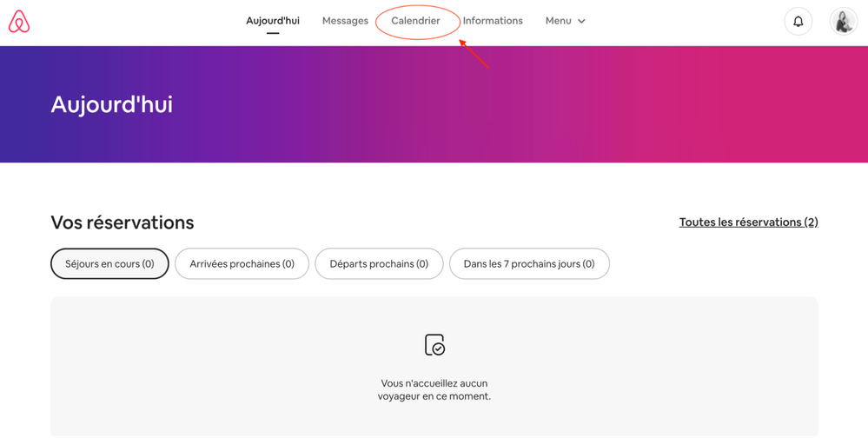Click the "Vous n'accueillez aucun voyageur" message
The height and width of the screenshot is (438, 868).
tap(434, 389)
